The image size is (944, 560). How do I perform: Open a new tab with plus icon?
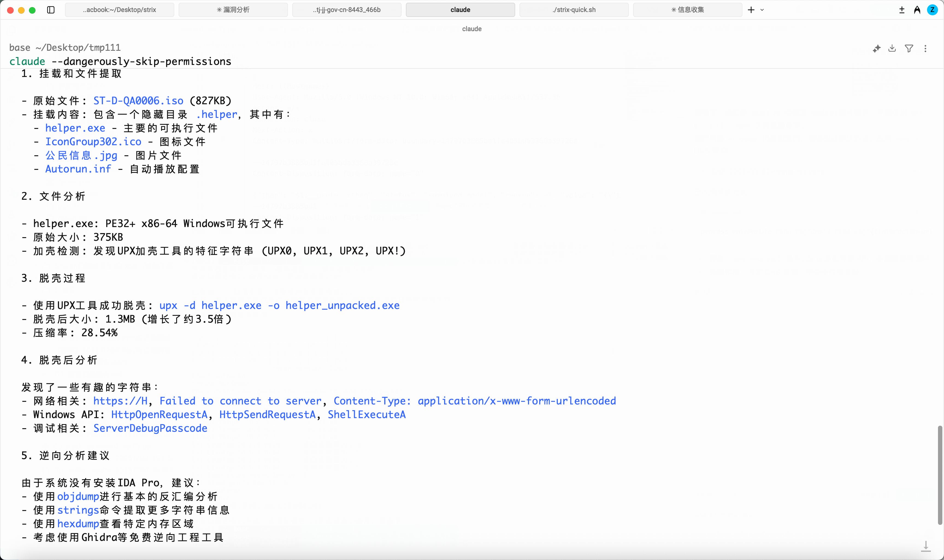coord(751,10)
